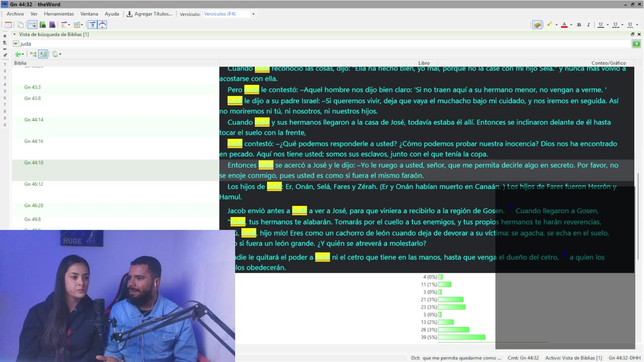Toggle the blue up-arrow sync icon
The height and width of the screenshot is (362, 644).
(93, 25)
